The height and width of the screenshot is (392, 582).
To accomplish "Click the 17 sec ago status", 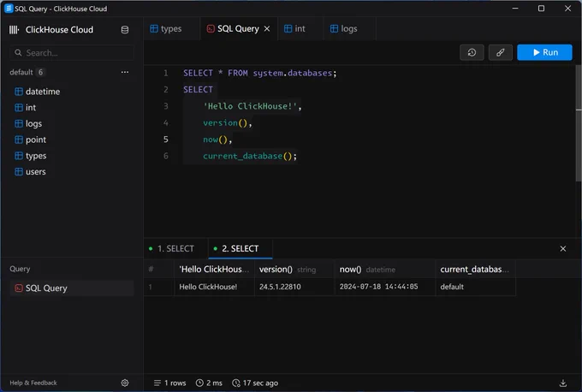I will coord(255,383).
